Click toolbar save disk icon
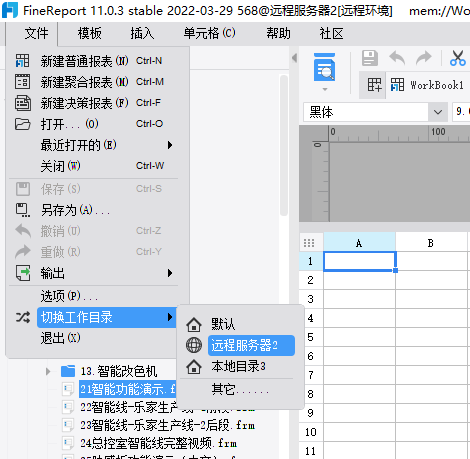The image size is (470, 459). click(370, 58)
